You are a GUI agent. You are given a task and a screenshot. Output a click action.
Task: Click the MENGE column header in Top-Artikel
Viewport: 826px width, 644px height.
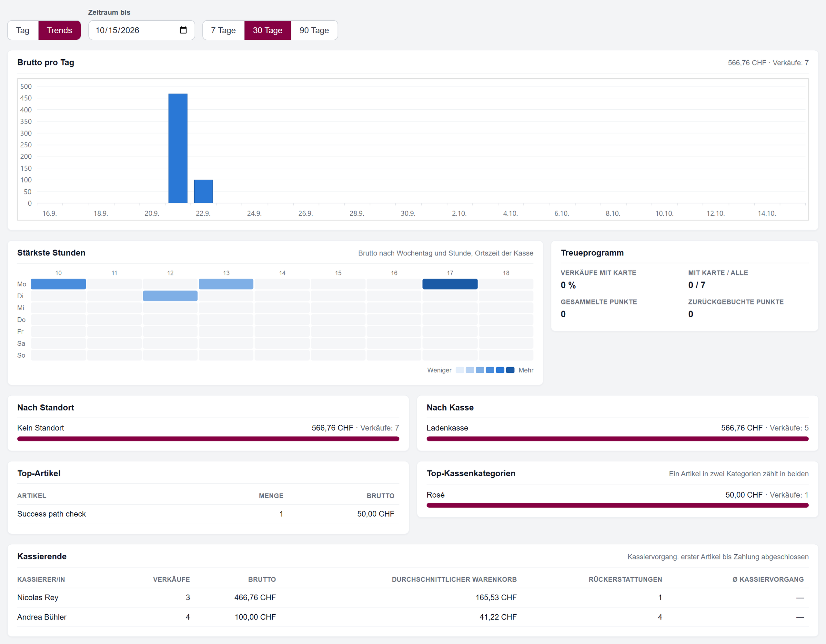click(271, 496)
